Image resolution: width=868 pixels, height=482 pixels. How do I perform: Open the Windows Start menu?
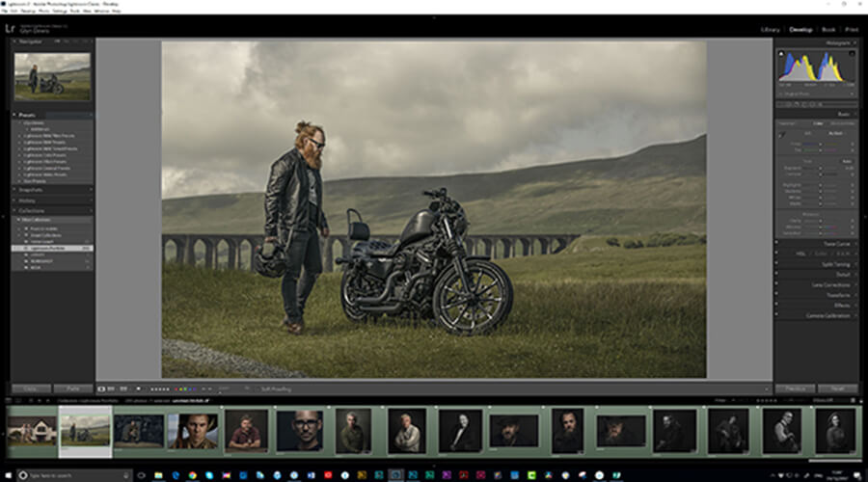tap(8, 474)
